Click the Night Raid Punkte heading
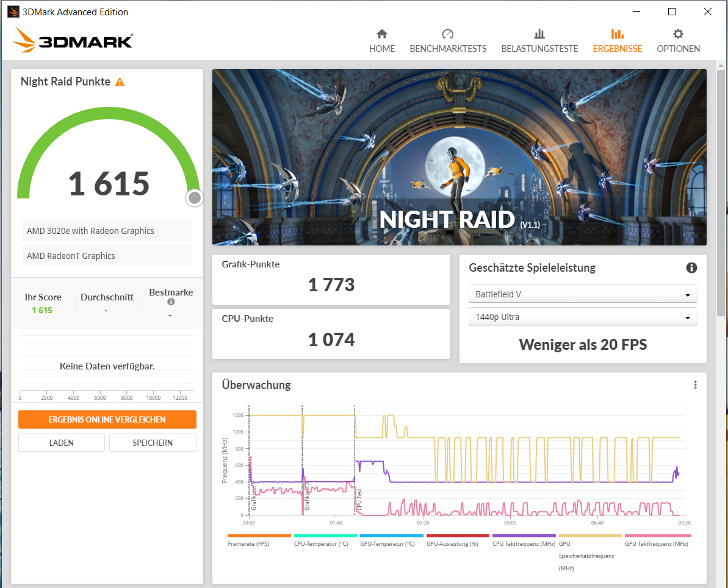Screen dimensions: 728x588 (x=65, y=82)
